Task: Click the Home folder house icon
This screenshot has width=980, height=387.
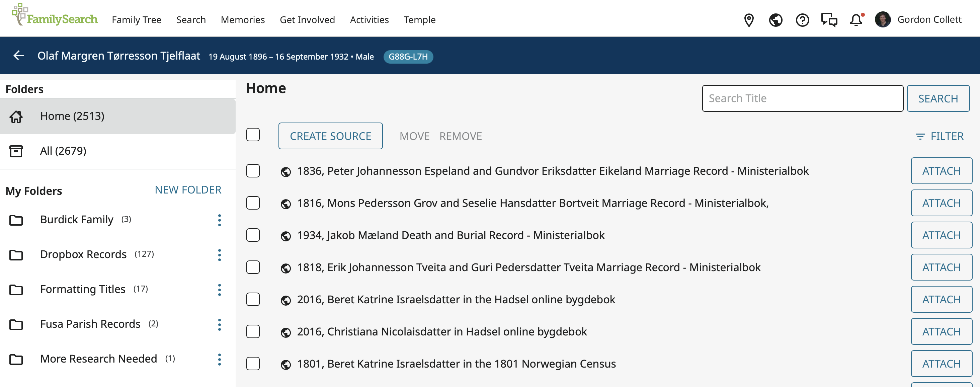Action: pos(16,117)
